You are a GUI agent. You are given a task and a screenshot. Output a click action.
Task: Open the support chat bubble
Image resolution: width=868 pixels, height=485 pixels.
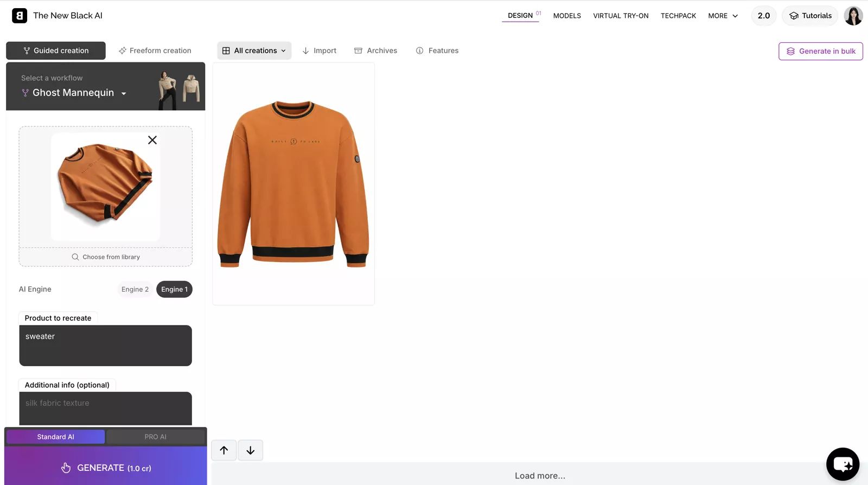[x=843, y=464]
